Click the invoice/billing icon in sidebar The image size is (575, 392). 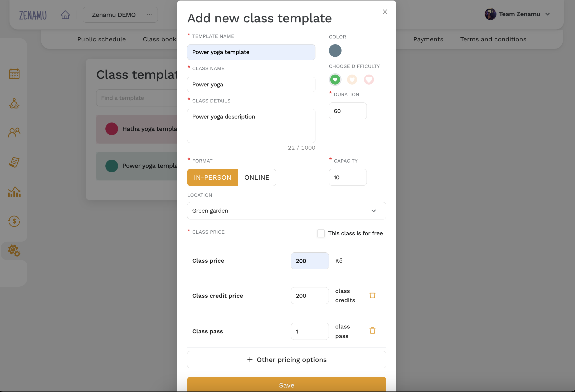click(x=14, y=162)
